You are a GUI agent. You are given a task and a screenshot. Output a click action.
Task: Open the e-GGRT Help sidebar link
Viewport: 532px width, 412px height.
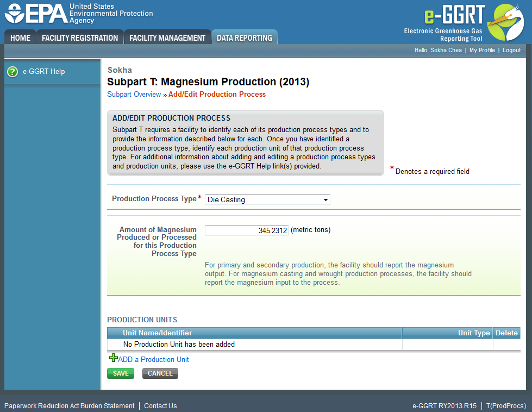pyautogui.click(x=44, y=72)
